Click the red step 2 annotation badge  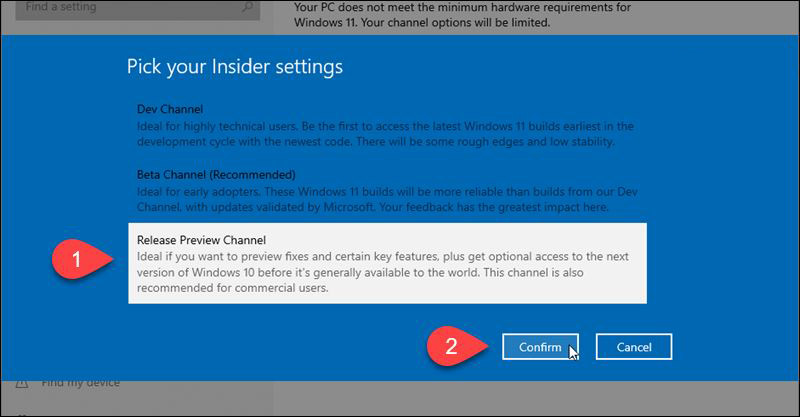click(x=454, y=346)
